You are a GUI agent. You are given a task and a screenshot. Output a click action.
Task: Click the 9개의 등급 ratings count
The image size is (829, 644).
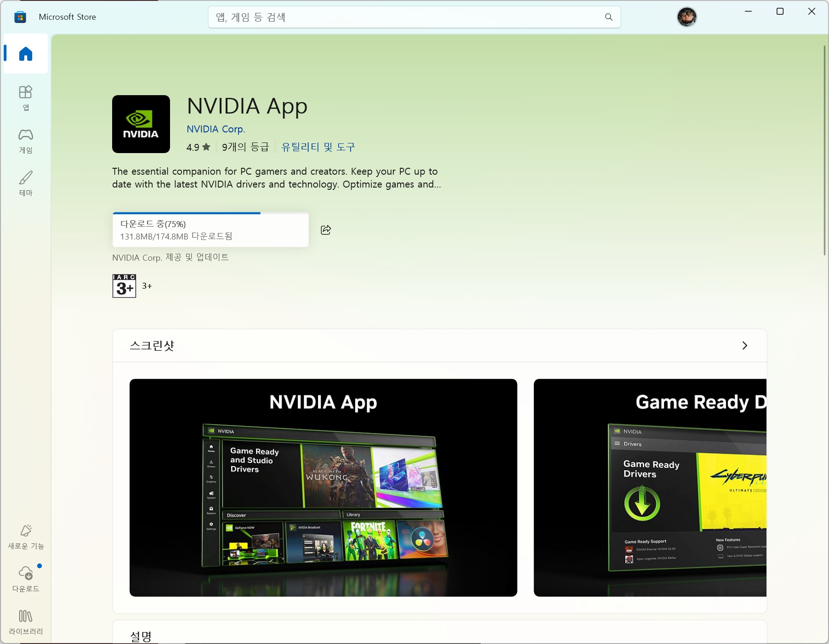[x=245, y=147]
